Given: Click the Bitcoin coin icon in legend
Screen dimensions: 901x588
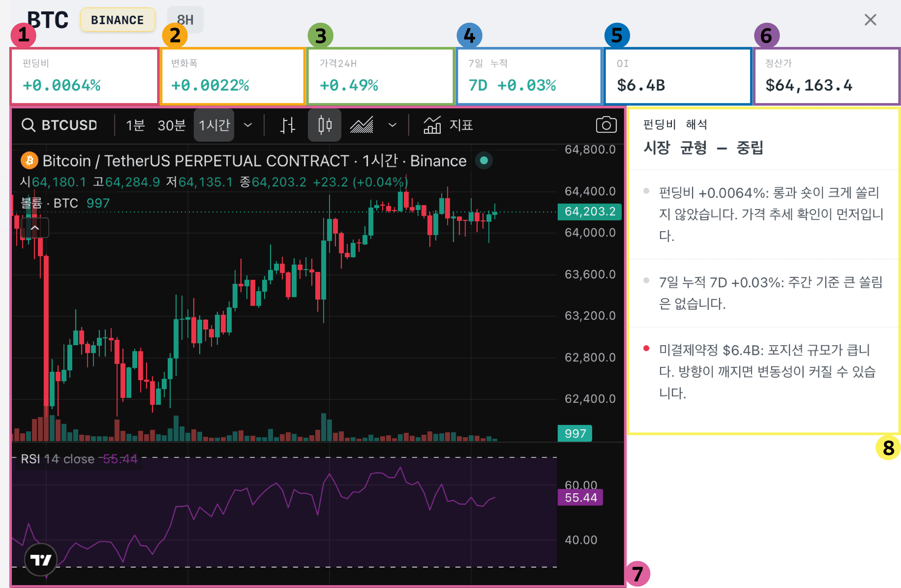Looking at the screenshot, I should [x=29, y=160].
